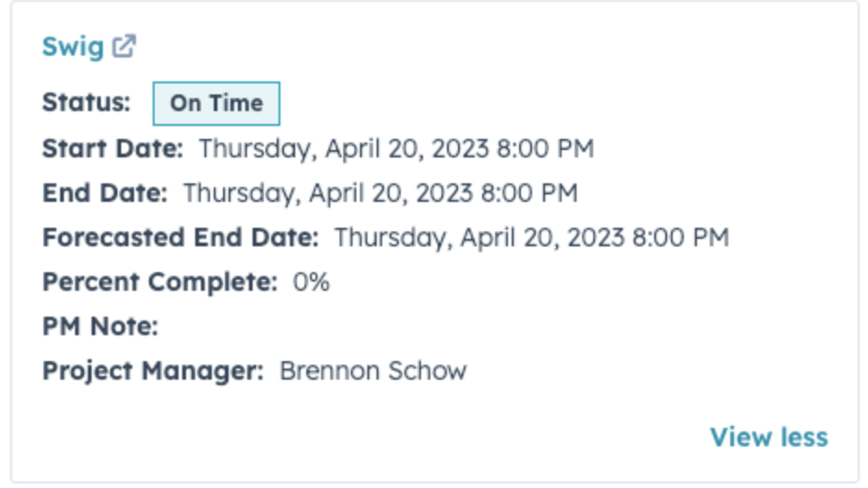Click the Forecasted End Date label
Screen dimensions: 868x488
coord(180,237)
